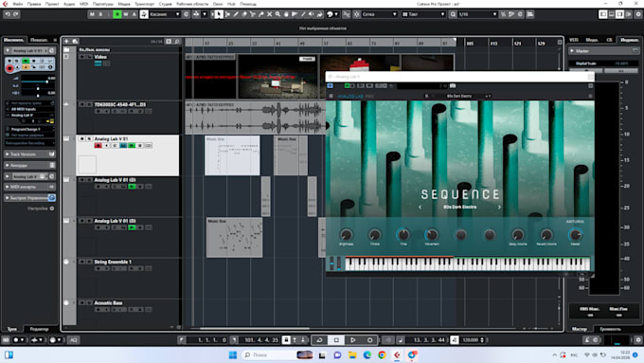Open the Windows Start menu
The width and height of the screenshot is (644, 363).
coord(232,354)
